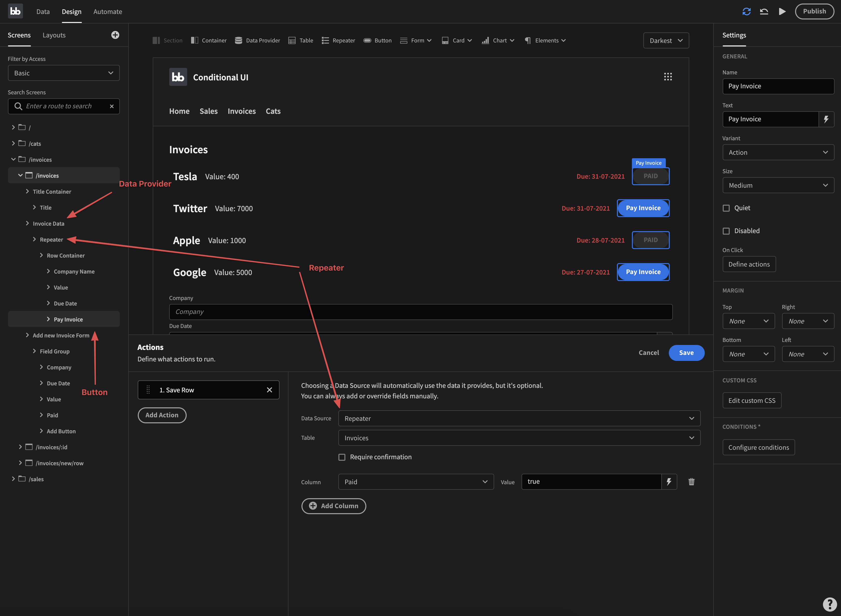Open the margin Top dropdown
This screenshot has width=841, height=616.
749,321
